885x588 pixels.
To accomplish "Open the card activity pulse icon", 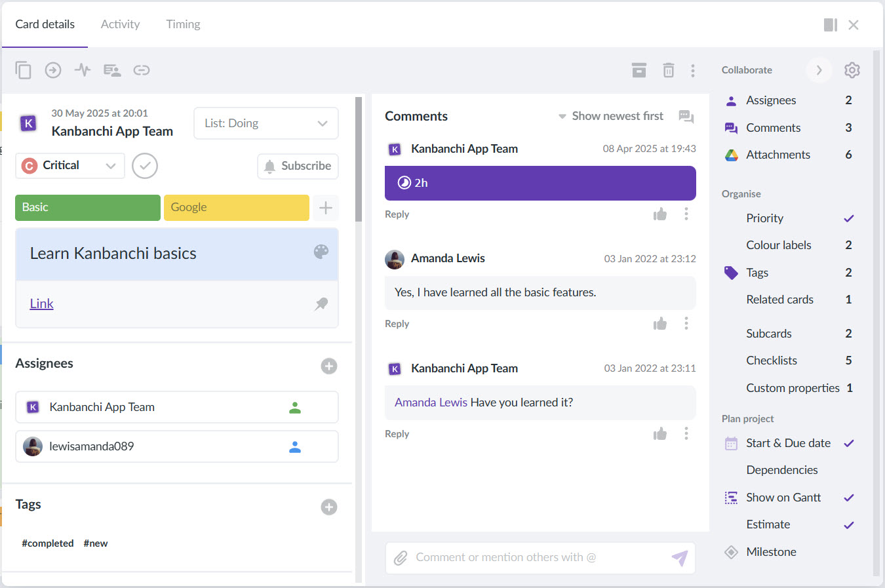I will click(83, 70).
